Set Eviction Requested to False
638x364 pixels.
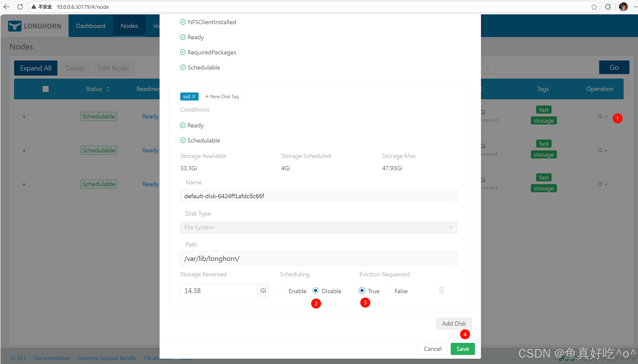click(x=389, y=291)
